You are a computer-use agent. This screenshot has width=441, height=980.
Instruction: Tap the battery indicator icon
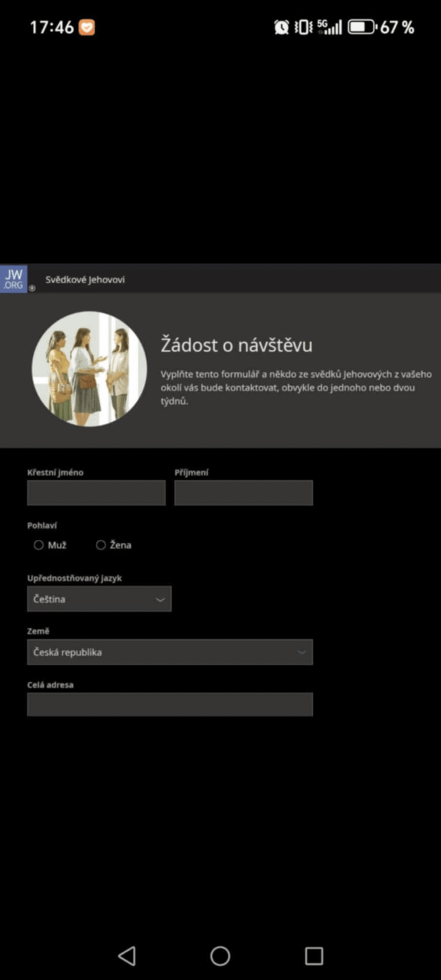[362, 27]
